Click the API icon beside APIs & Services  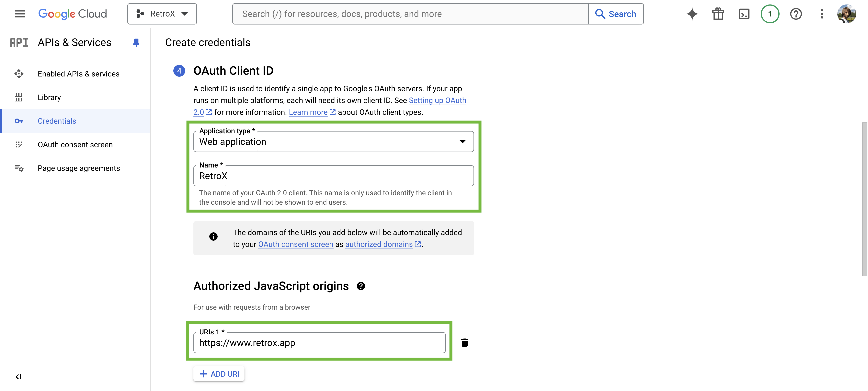(19, 42)
